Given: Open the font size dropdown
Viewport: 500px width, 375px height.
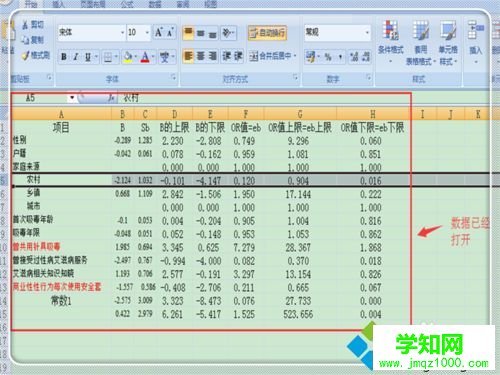Looking at the screenshot, I should coord(147,32).
